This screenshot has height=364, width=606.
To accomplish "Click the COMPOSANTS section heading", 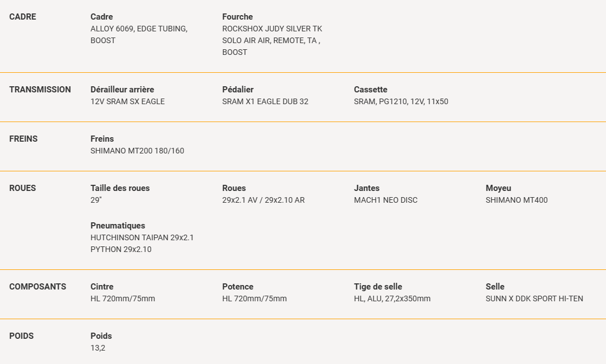I will coord(38,287).
